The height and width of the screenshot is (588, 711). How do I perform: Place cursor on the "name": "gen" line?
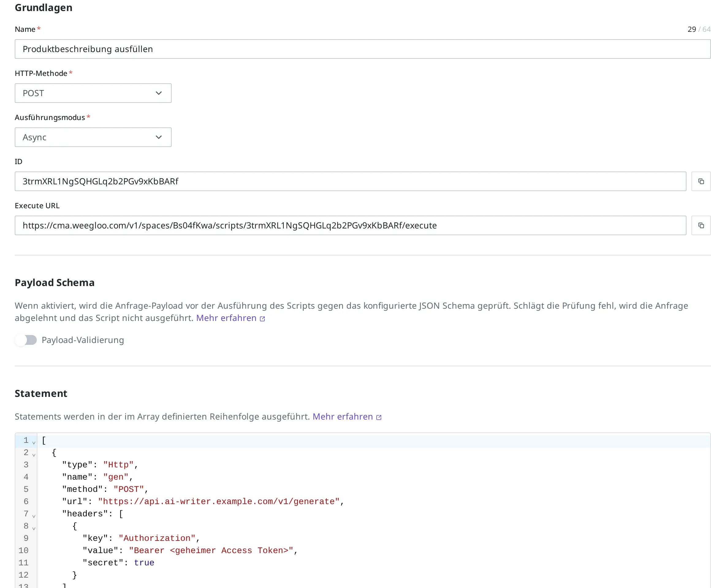pyautogui.click(x=97, y=477)
